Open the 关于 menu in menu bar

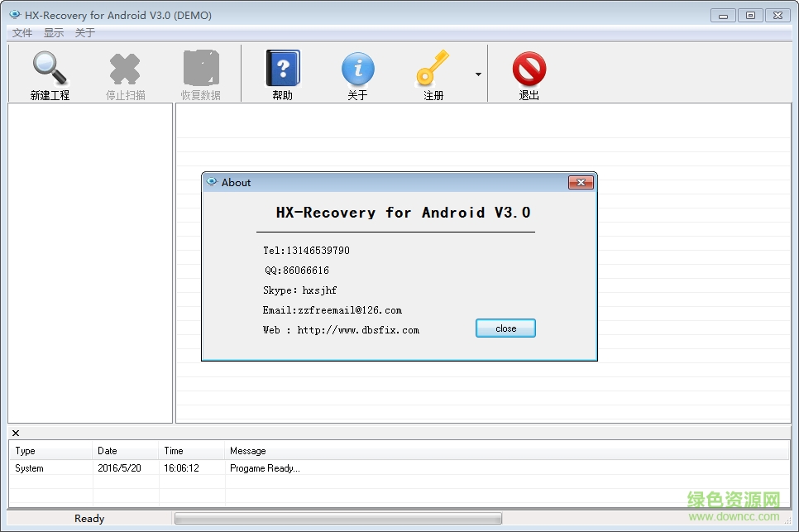click(x=85, y=33)
